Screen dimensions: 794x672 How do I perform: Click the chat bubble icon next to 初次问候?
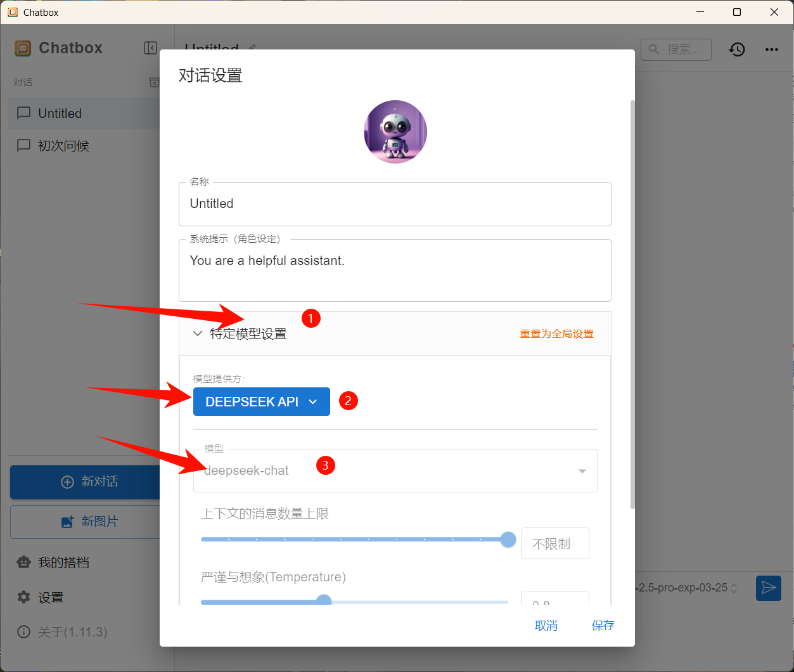pos(23,145)
